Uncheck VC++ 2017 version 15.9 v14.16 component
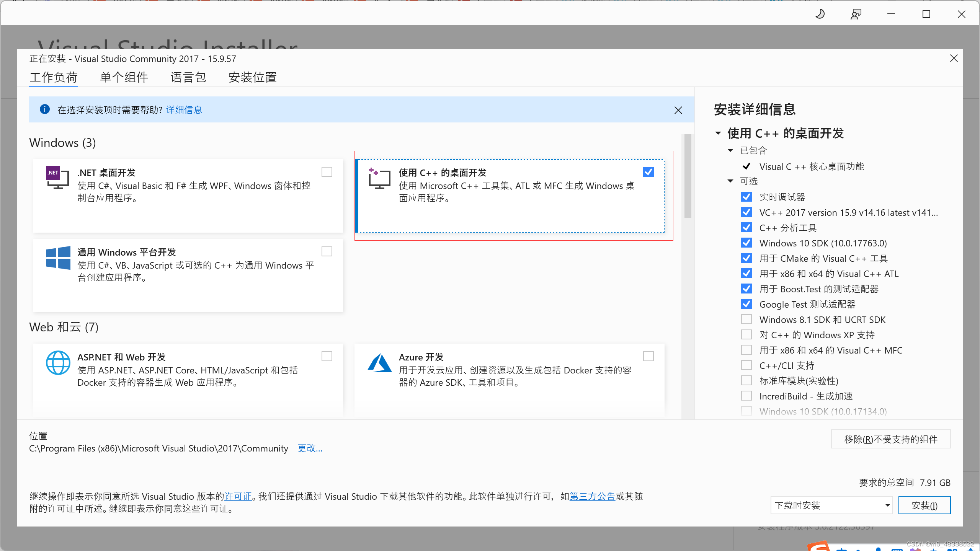 pos(746,212)
